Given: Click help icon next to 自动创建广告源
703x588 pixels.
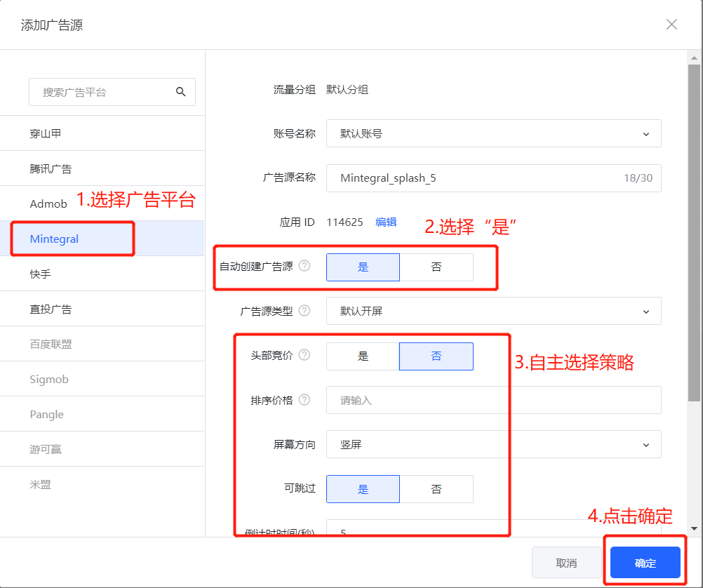Looking at the screenshot, I should [x=304, y=267].
